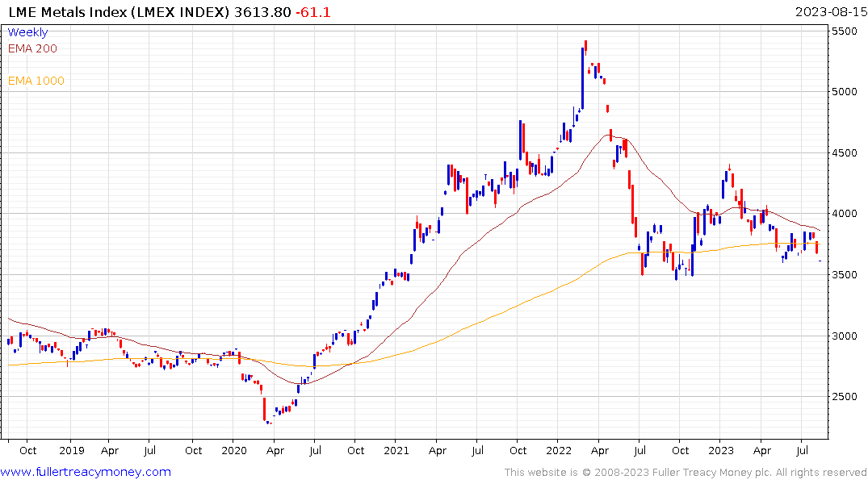Click the 5500 price axis label
868x484 pixels.
coord(845,31)
